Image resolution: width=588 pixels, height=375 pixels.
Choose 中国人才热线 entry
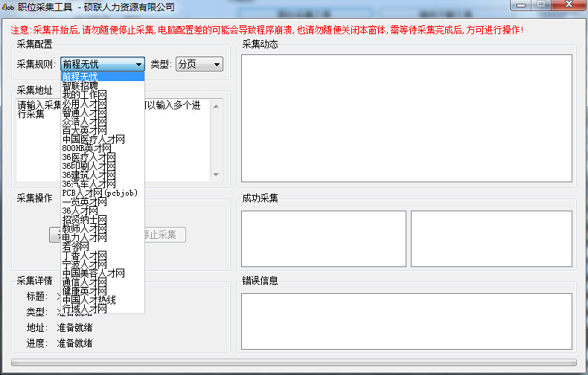point(103,300)
